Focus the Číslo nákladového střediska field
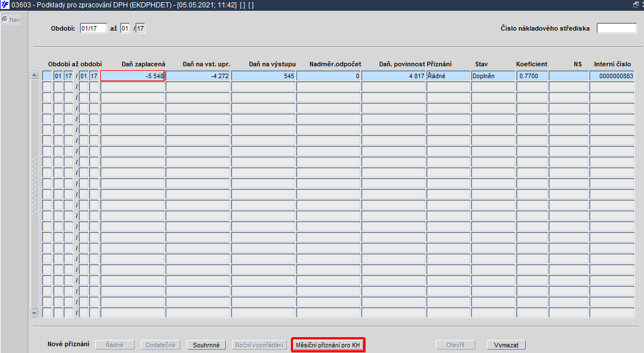The height and width of the screenshot is (353, 644). [616, 28]
